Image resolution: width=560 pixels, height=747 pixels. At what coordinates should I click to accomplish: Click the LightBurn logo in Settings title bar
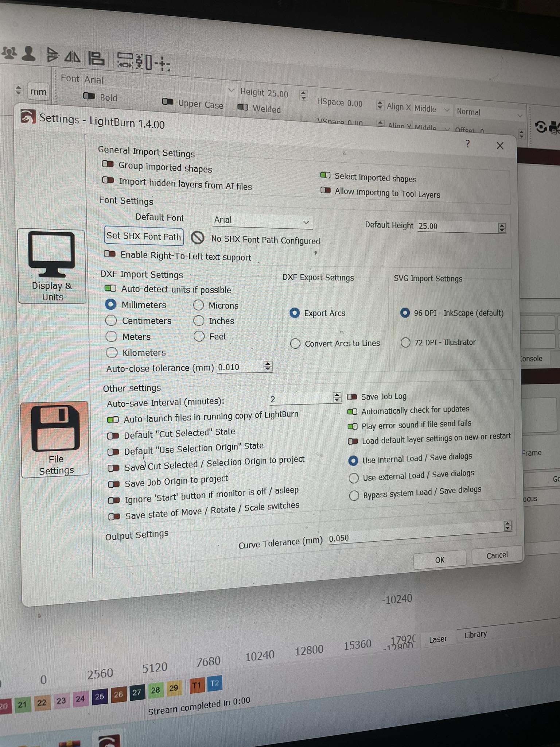(x=28, y=116)
